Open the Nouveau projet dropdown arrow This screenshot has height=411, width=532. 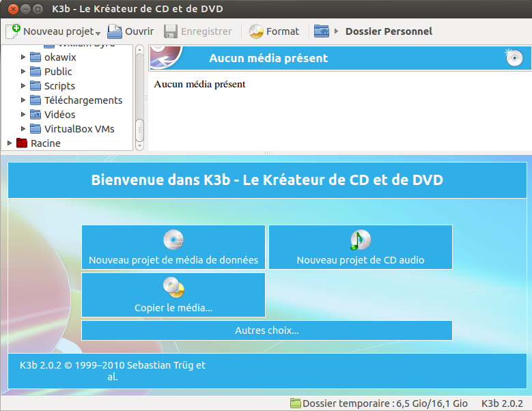pos(98,33)
